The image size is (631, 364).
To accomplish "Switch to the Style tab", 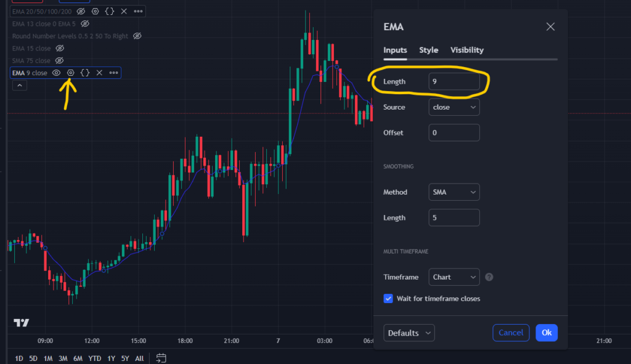I will 429,50.
